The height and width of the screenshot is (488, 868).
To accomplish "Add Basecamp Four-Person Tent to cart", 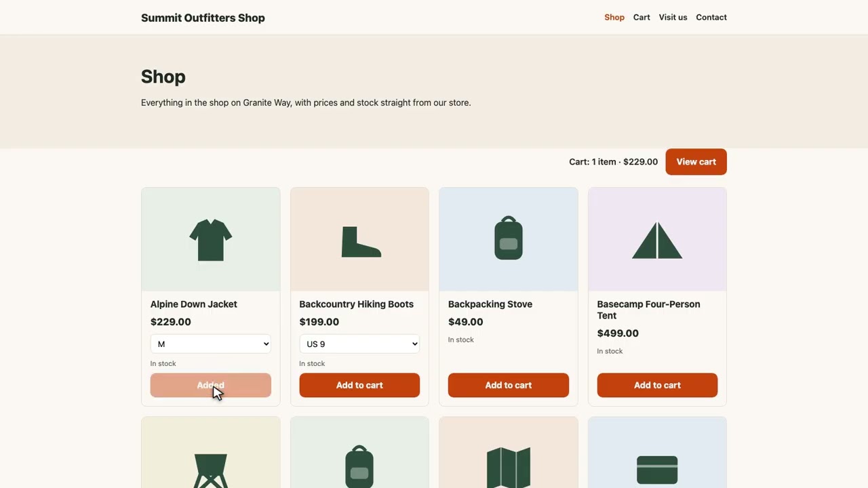I will 657,385.
